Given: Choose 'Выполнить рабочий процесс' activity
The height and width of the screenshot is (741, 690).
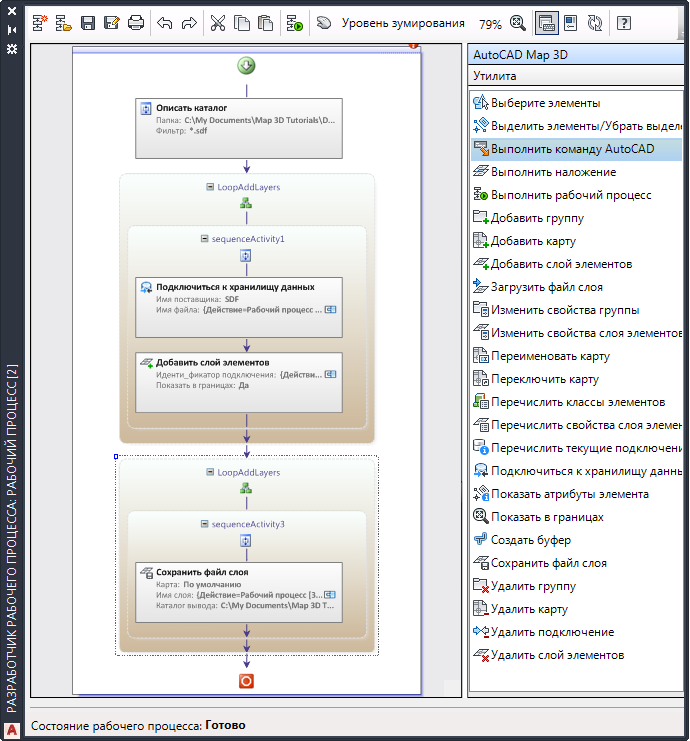Looking at the screenshot, I should 577,195.
